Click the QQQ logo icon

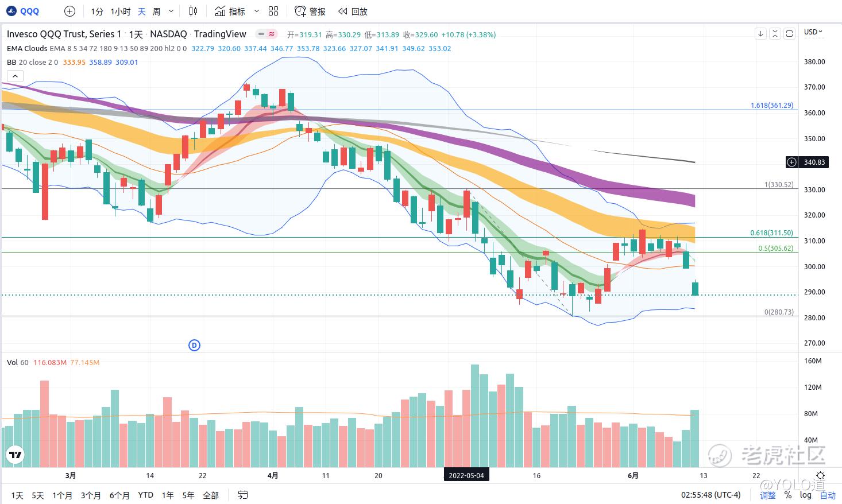click(11, 11)
